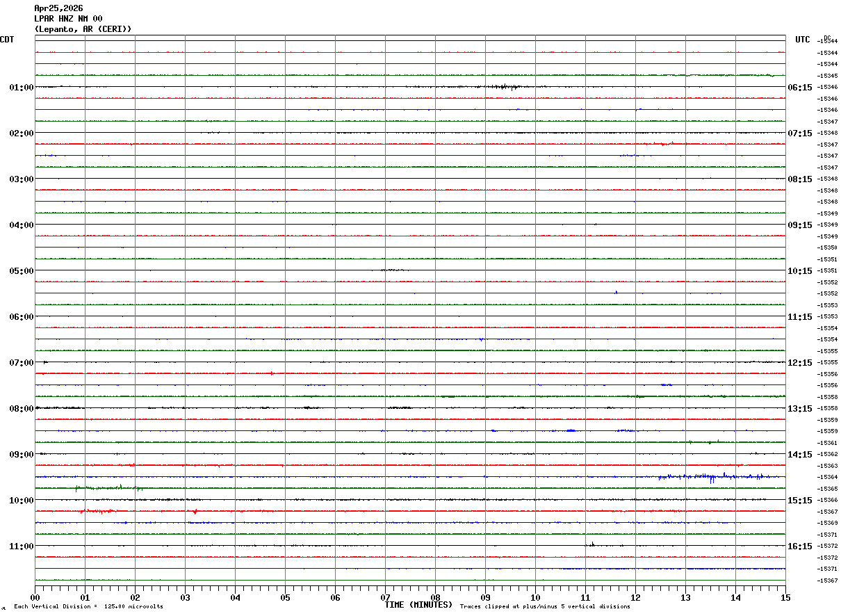Click minute 05 on the time axis
841x616 pixels.
(285, 597)
